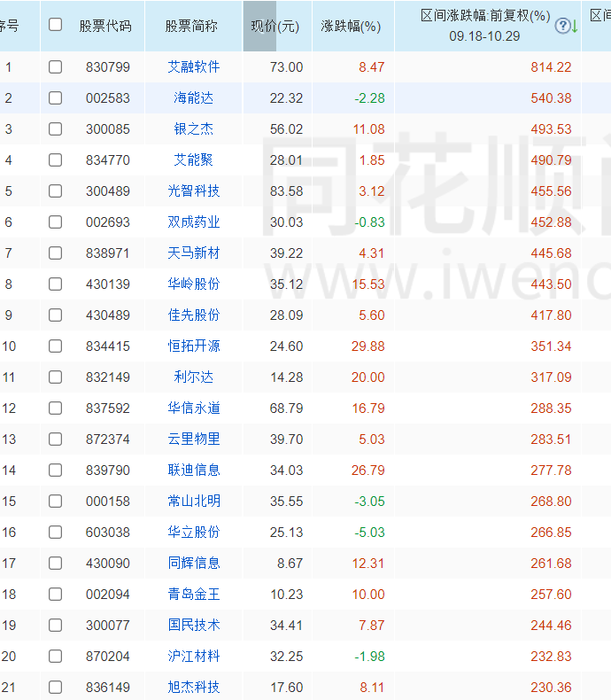Tick the checkbox for 834770 艾能聚
This screenshot has width=611, height=700.
point(55,159)
